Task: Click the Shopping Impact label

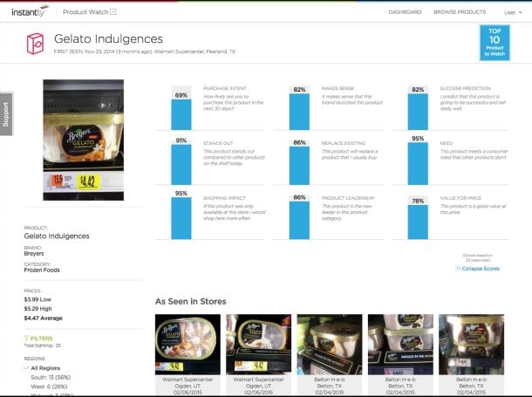Action: coord(224,198)
